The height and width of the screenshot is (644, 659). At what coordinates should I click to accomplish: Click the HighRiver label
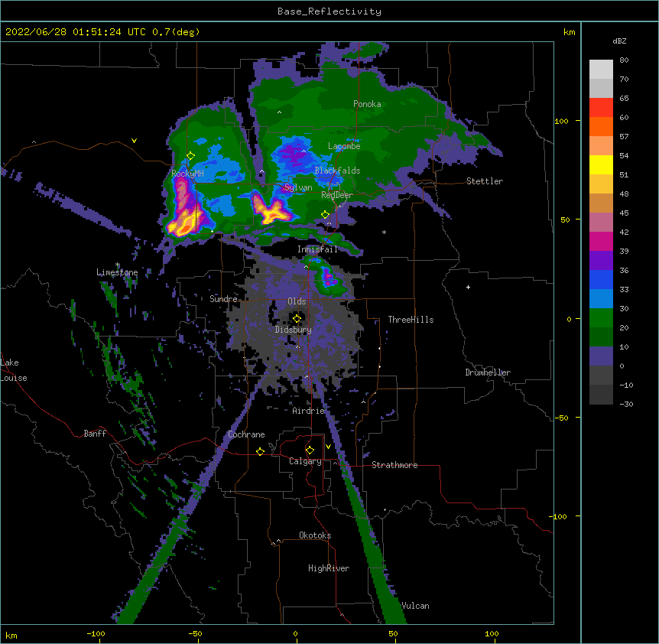[x=329, y=568]
